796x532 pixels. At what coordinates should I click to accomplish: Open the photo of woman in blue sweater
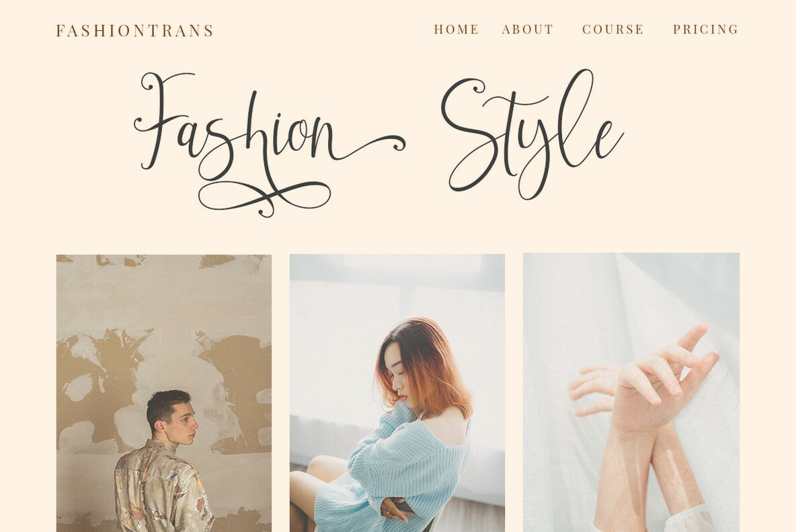click(x=397, y=393)
